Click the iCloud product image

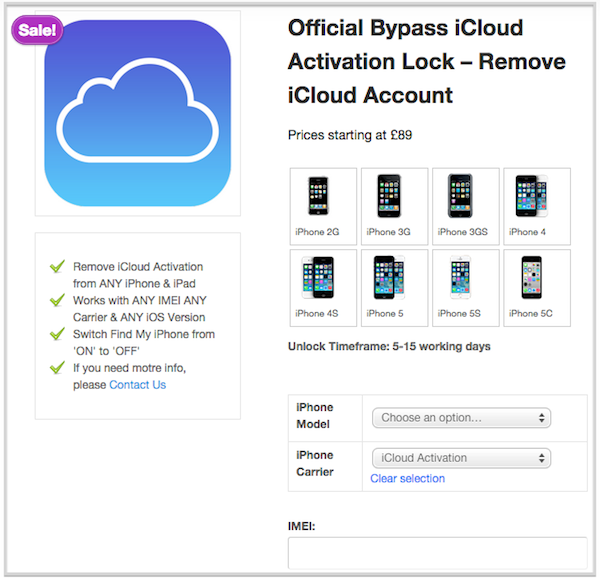point(137,113)
